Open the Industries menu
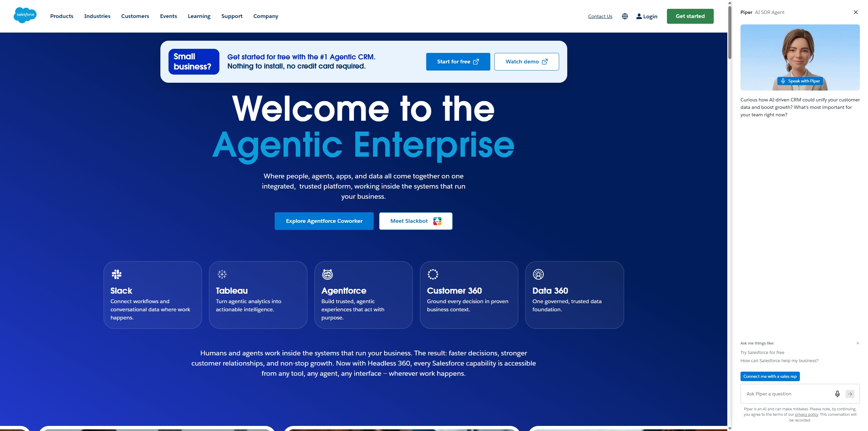This screenshot has width=868, height=431. pyautogui.click(x=97, y=16)
